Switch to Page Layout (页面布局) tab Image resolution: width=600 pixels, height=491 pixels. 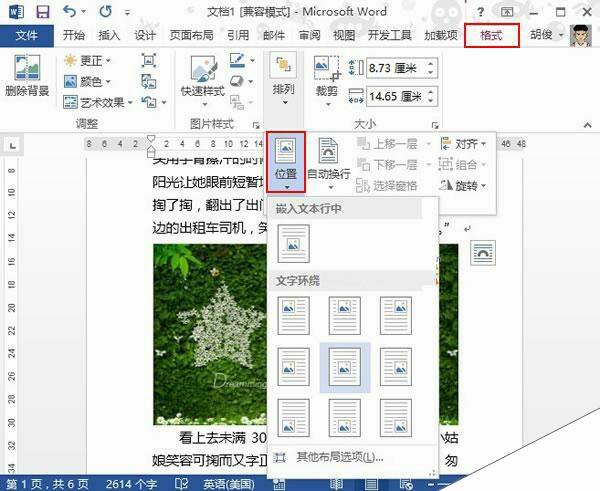click(191, 35)
